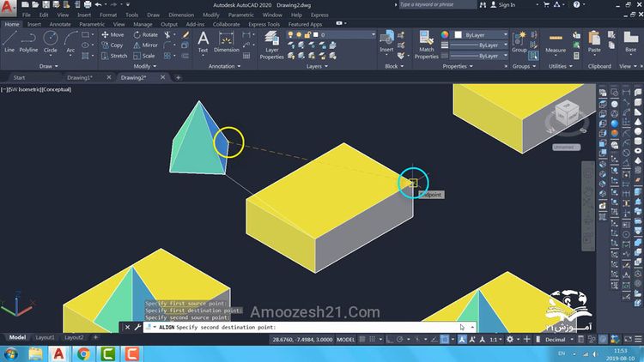Image resolution: width=644 pixels, height=362 pixels.
Task: Click the Insert block icon
Action: [387, 39]
